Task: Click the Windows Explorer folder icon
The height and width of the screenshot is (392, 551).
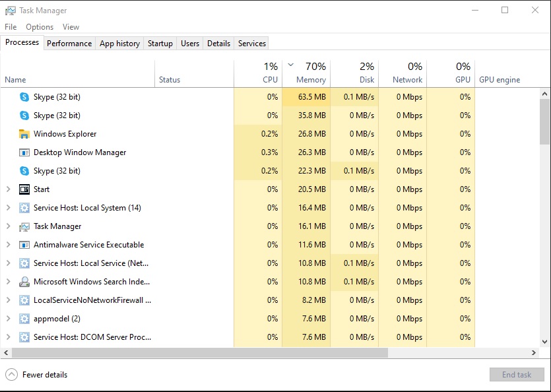Action: click(x=24, y=134)
